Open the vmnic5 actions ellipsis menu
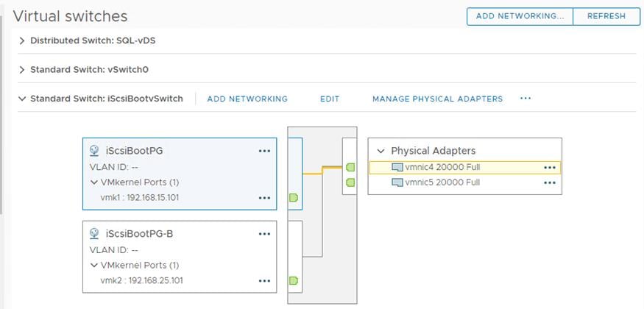644x309 pixels. (x=550, y=182)
